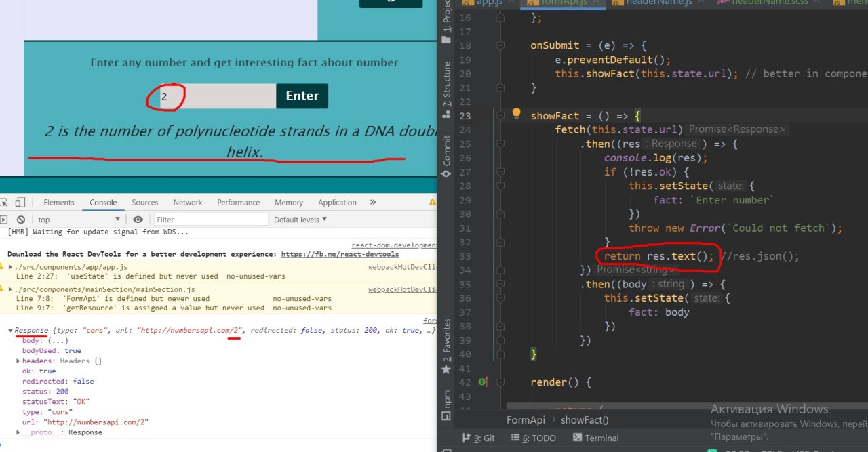Open webpackHotDevClient link beside app.js warning
The image size is (868, 452).
[x=403, y=268]
